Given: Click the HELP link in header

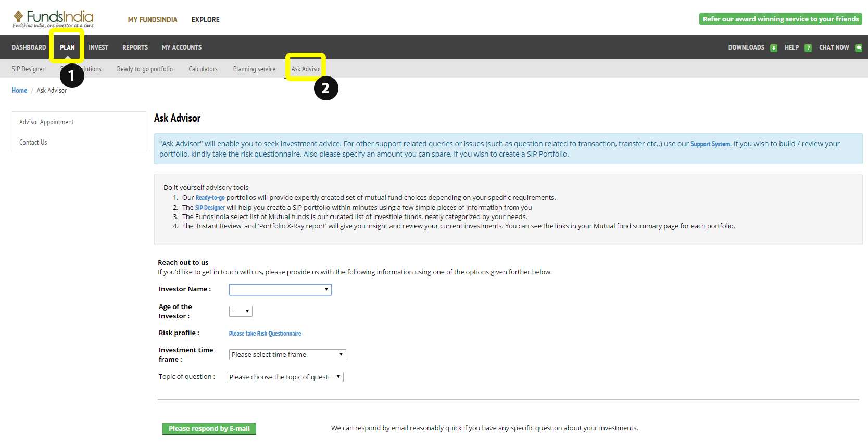Looking at the screenshot, I should 791,47.
